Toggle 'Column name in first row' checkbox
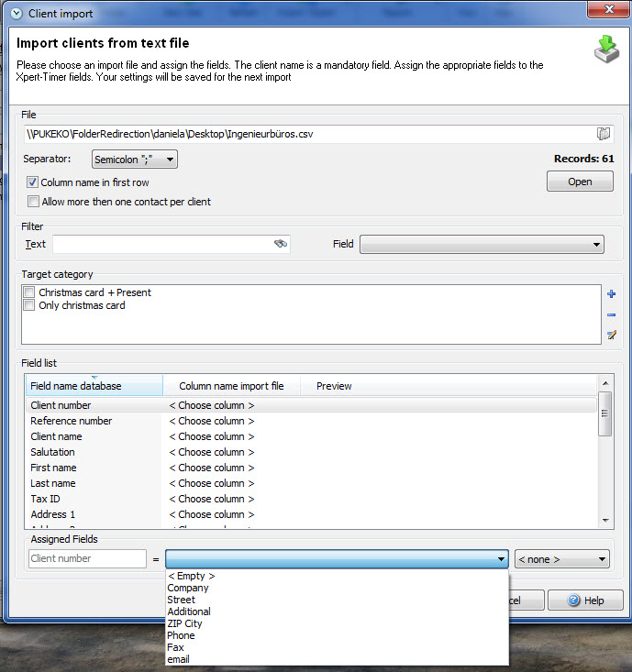Screen dimensions: 632x672 [33, 182]
